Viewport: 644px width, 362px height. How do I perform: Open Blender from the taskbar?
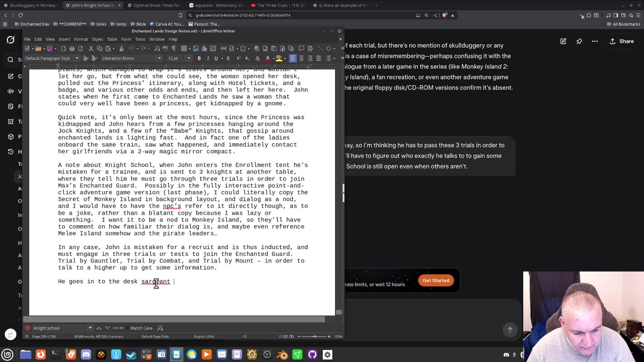coord(282,354)
